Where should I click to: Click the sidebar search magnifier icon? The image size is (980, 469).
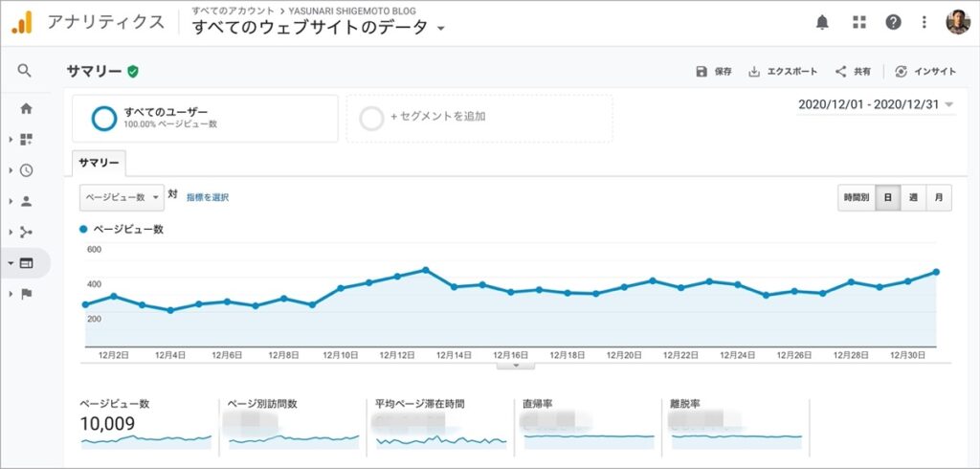pyautogui.click(x=24, y=70)
